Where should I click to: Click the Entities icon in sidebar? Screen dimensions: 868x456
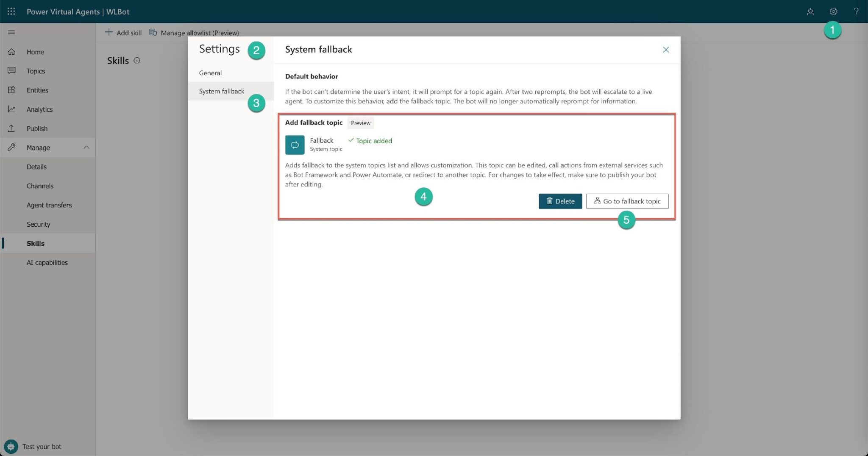tap(11, 90)
